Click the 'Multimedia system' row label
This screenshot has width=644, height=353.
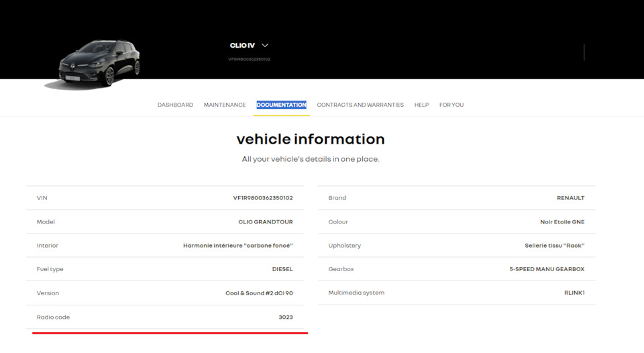356,293
